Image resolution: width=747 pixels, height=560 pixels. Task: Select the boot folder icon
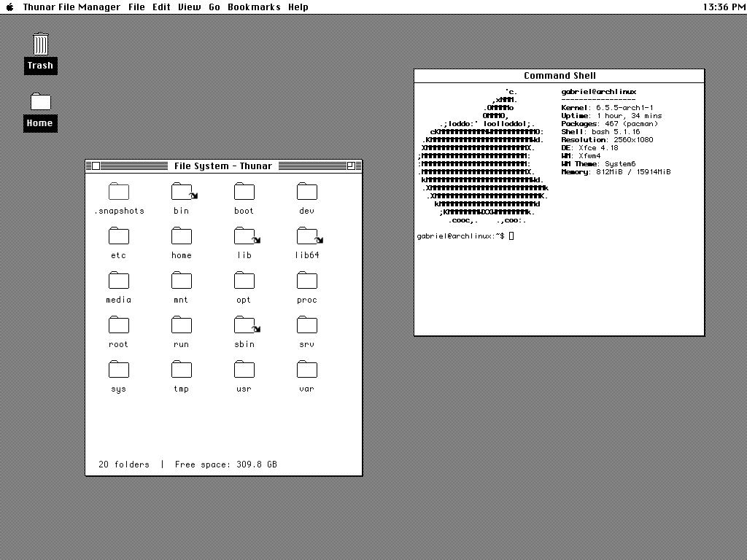point(244,191)
